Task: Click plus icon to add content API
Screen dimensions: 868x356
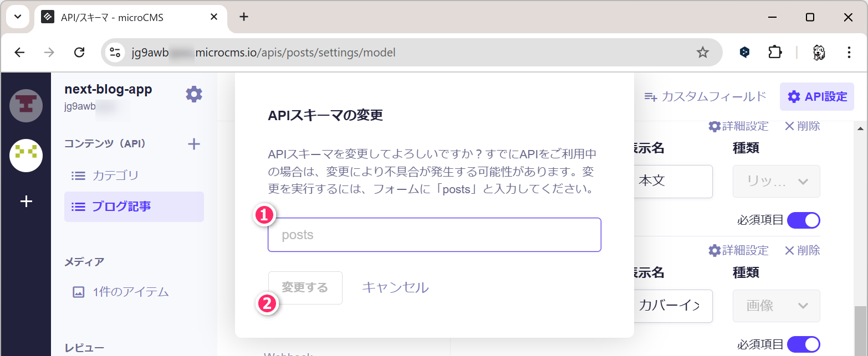Action: tap(193, 145)
